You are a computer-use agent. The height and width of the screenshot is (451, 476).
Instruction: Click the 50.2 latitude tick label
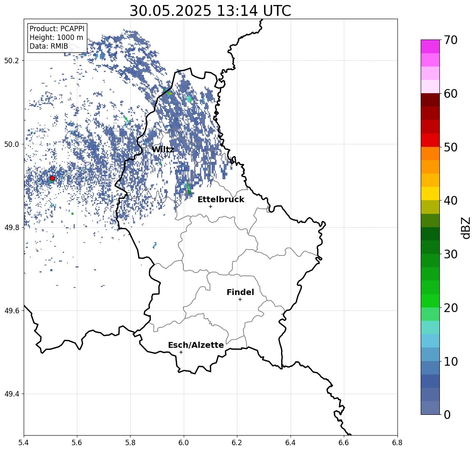coord(12,60)
